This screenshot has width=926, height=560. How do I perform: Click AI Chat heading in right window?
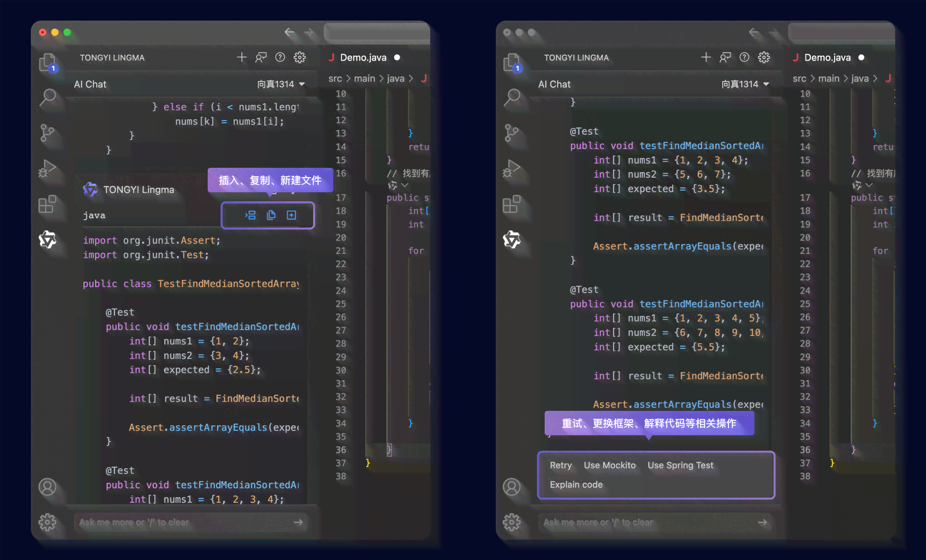point(554,84)
